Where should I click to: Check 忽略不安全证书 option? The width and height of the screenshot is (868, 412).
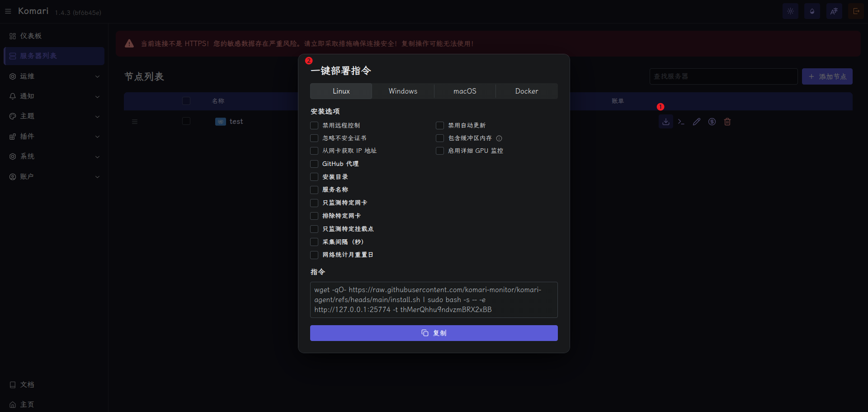314,138
